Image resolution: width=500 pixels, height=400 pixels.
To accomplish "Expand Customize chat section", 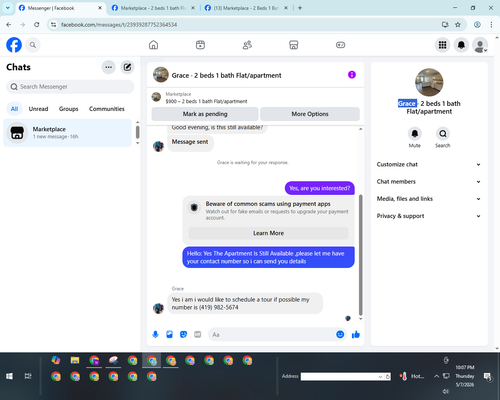I will (x=429, y=164).
